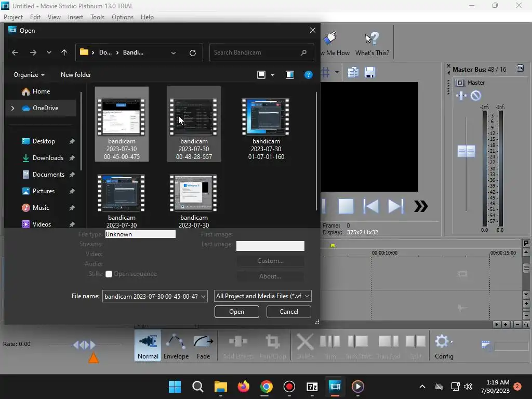Open the Tools menu
Viewport: 532px width, 399px height.
(97, 17)
